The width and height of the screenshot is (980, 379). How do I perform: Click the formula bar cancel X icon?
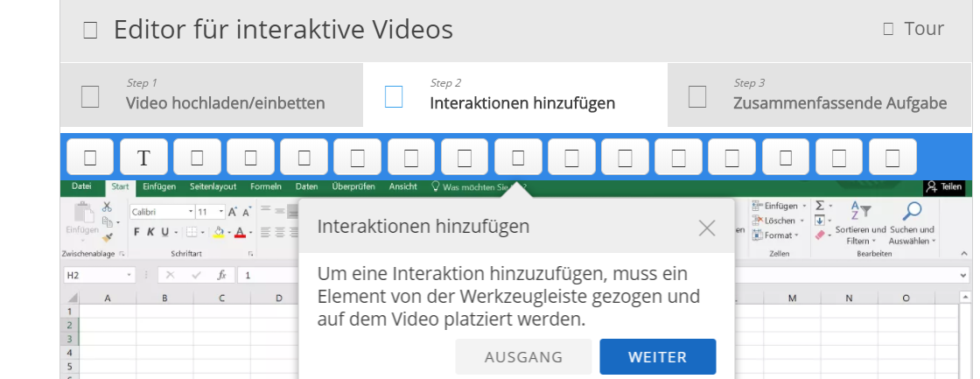[x=170, y=275]
